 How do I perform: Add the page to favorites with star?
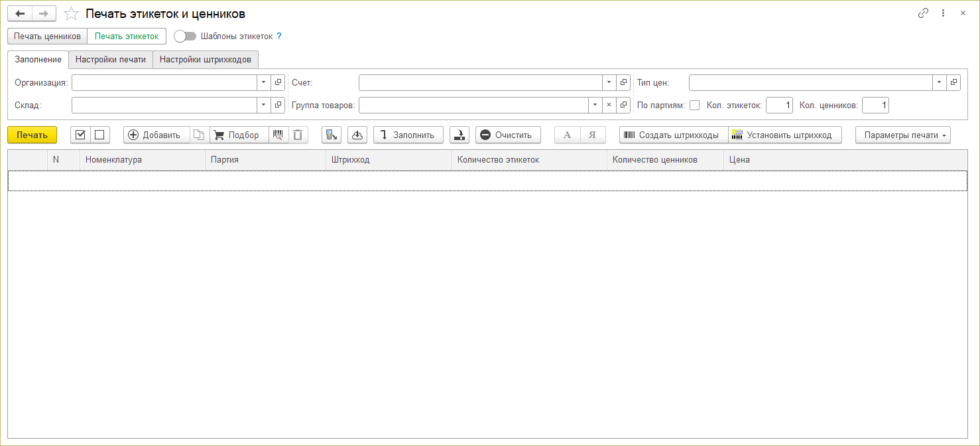tap(71, 13)
